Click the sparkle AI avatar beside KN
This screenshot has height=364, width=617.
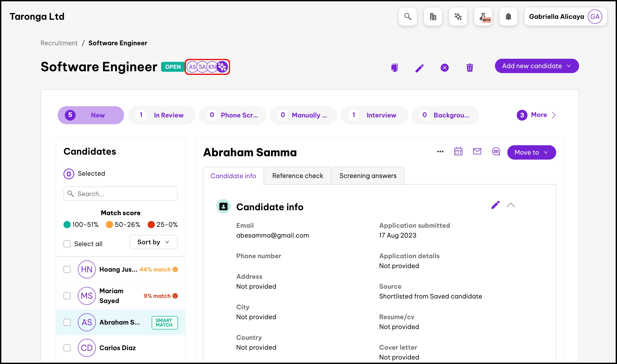(222, 67)
